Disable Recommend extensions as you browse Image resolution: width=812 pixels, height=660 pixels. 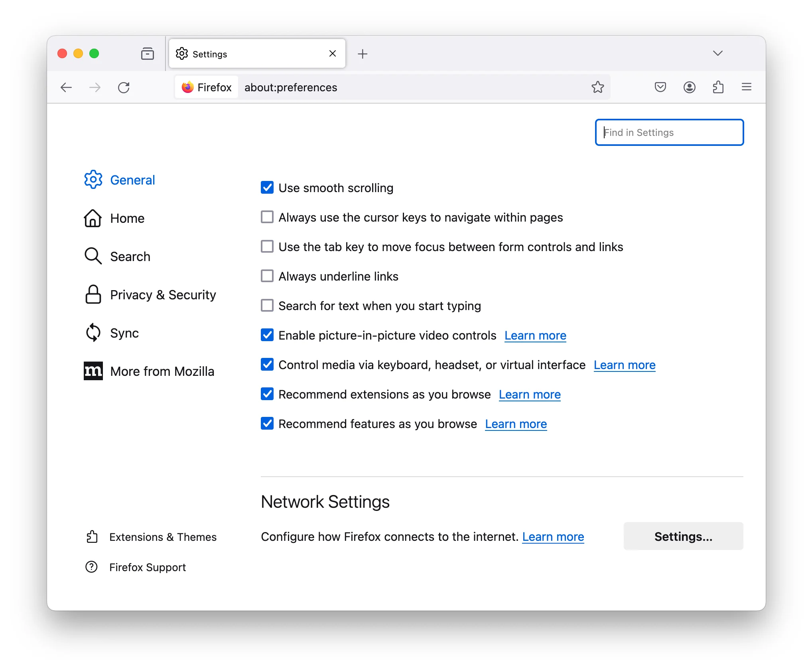[268, 394]
